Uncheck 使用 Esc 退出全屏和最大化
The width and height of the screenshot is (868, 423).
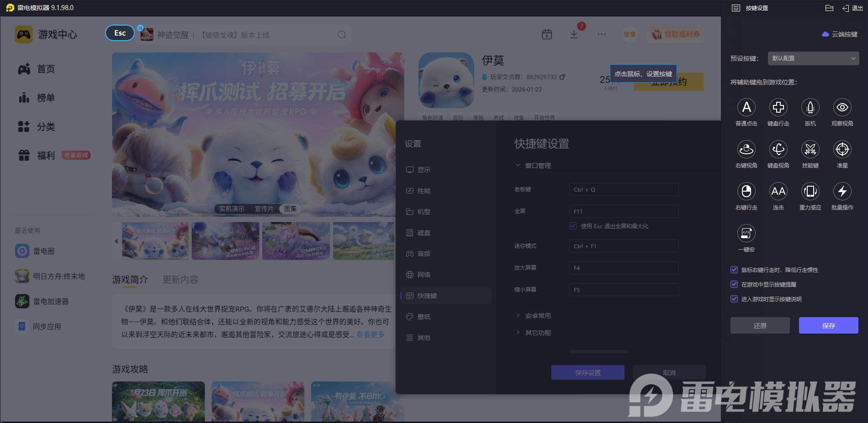pyautogui.click(x=573, y=226)
